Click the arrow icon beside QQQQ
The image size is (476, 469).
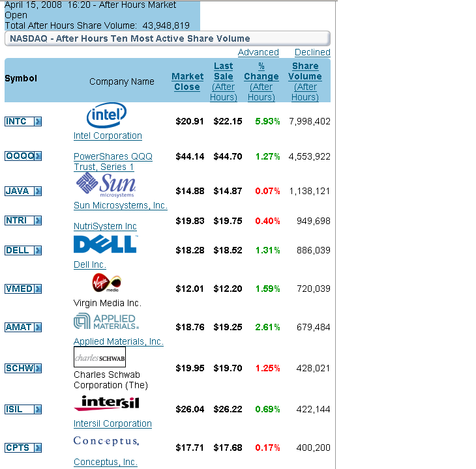click(38, 156)
